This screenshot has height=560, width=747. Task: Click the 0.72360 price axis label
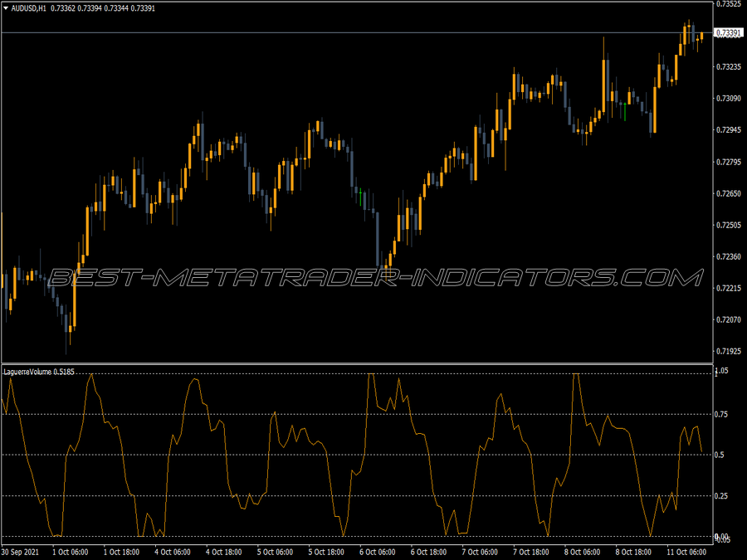pos(729,256)
